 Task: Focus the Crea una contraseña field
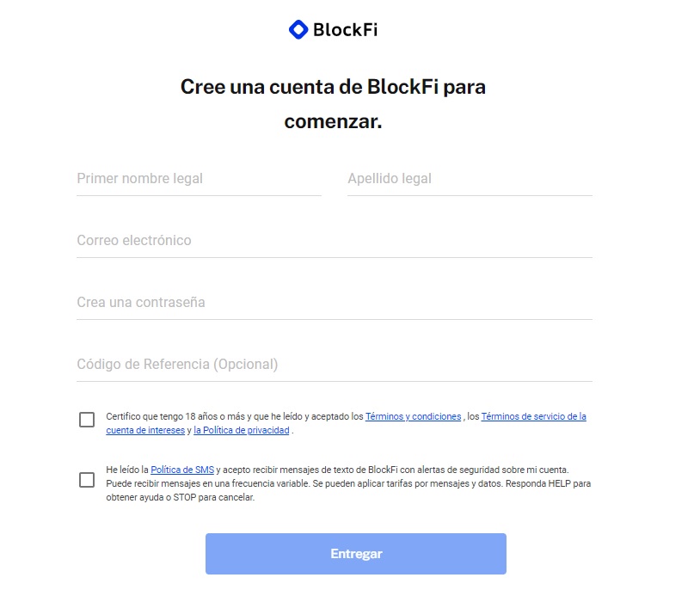tap(334, 303)
